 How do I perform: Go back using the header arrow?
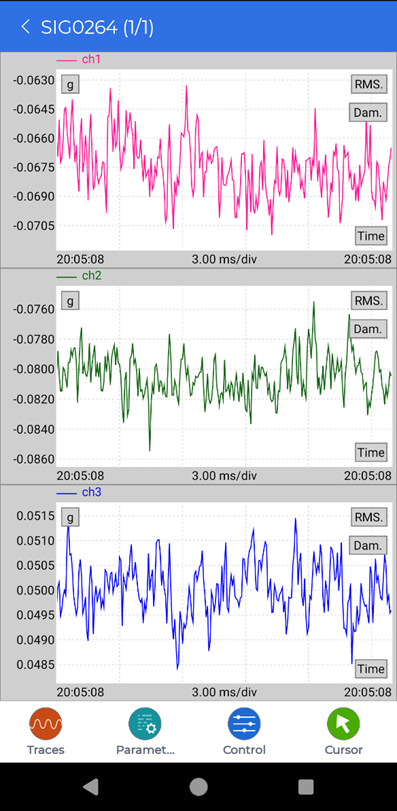25,27
